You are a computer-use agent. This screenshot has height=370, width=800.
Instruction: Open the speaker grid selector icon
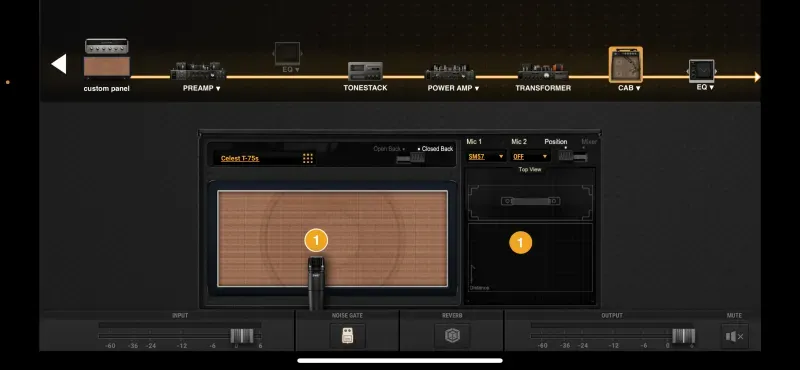[x=308, y=158]
